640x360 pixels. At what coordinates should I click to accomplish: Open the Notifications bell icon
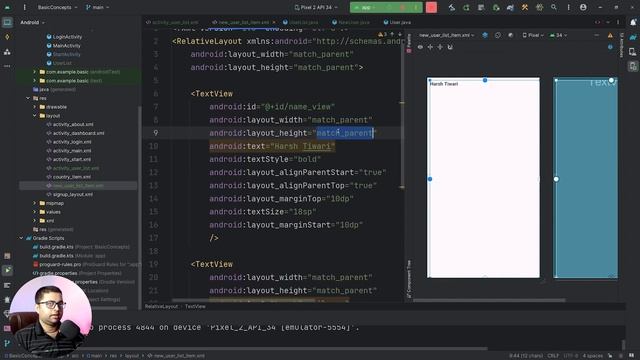[633, 22]
